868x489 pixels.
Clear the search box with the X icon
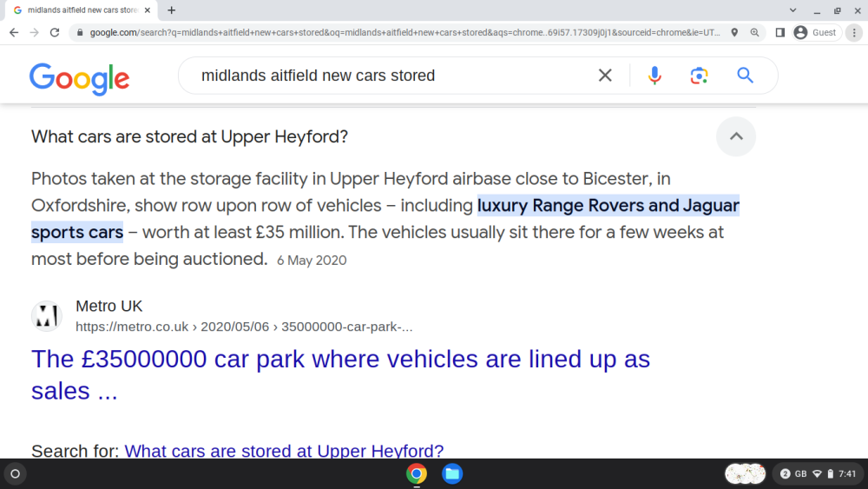(x=605, y=76)
